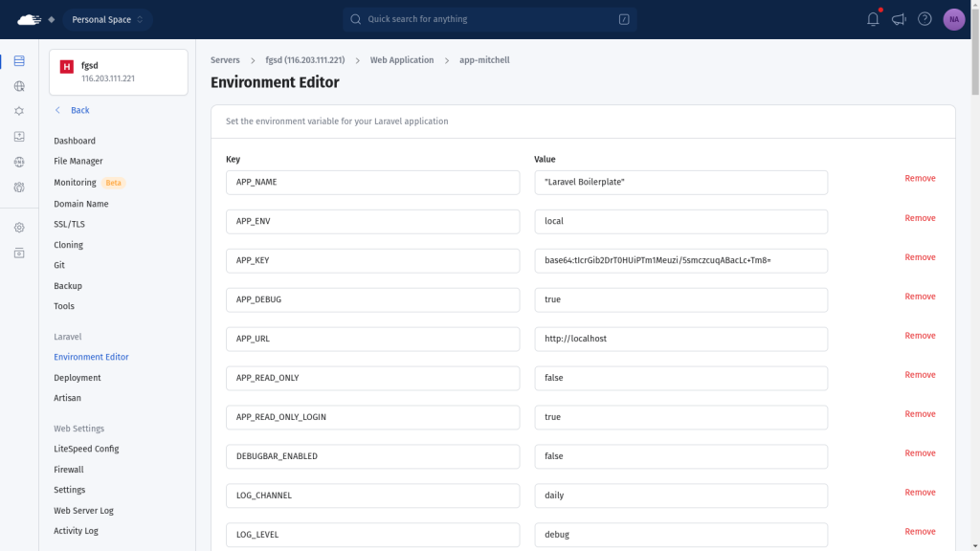Click the APP_URL value input field
Image resolution: width=980 pixels, height=551 pixels.
point(680,339)
